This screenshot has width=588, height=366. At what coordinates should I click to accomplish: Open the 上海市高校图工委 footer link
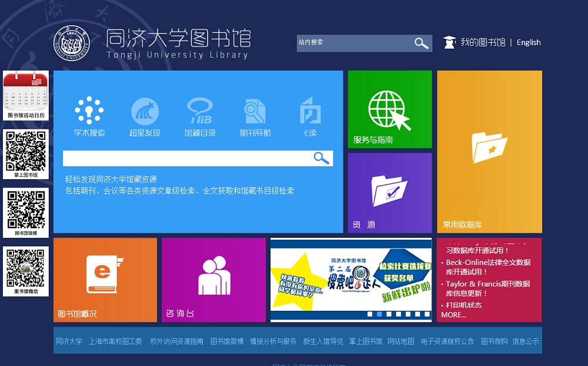(x=115, y=341)
